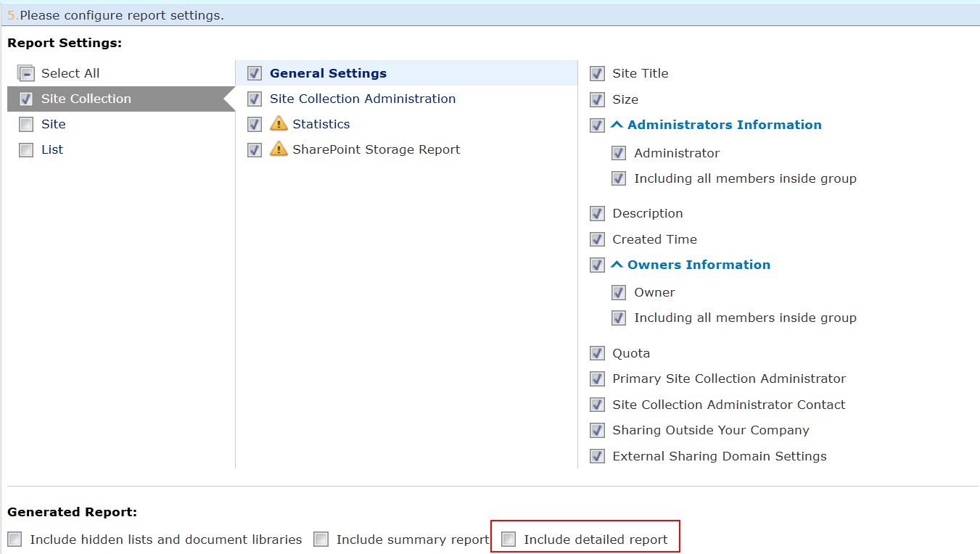The image size is (980, 554).
Task: Uncheck the Description option
Action: pos(596,213)
